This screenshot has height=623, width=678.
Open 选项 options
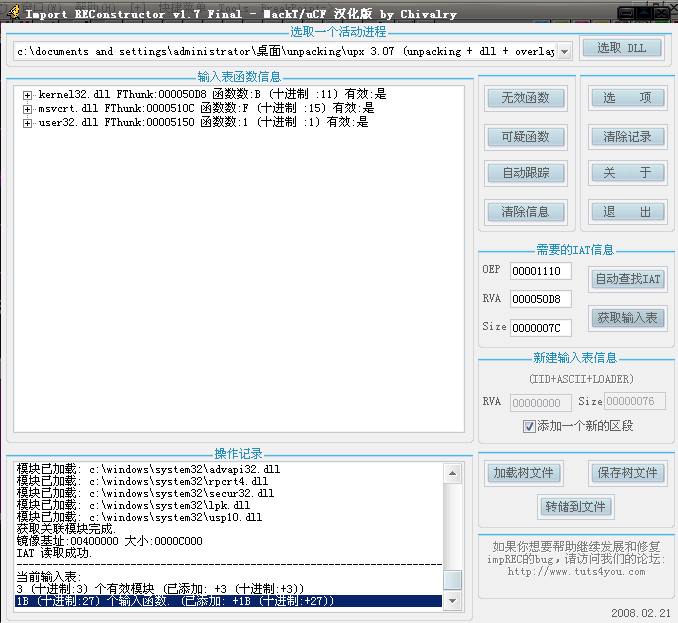coord(627,98)
